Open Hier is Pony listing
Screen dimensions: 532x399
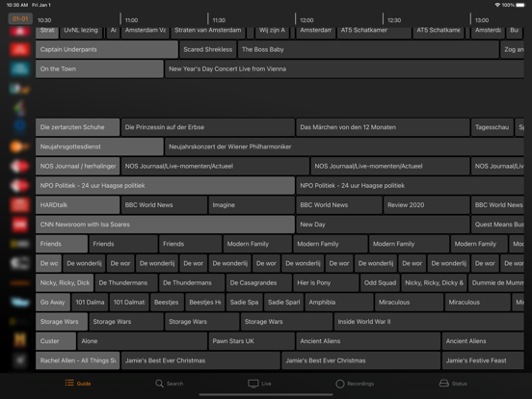coord(326,282)
